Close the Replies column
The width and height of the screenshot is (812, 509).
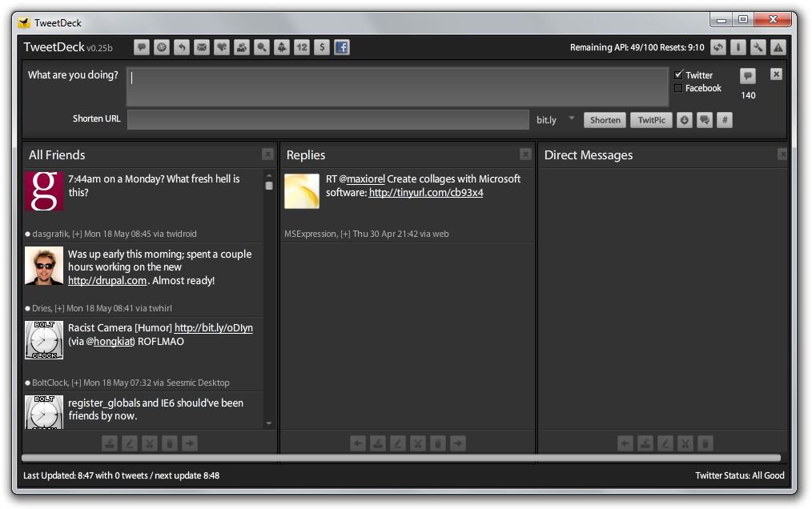coord(525,154)
